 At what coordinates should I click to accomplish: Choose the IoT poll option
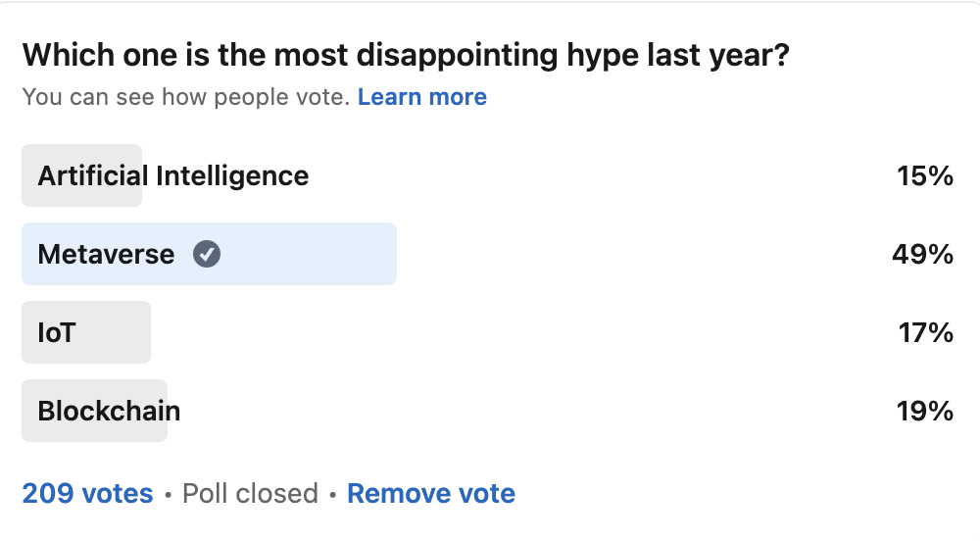57,333
